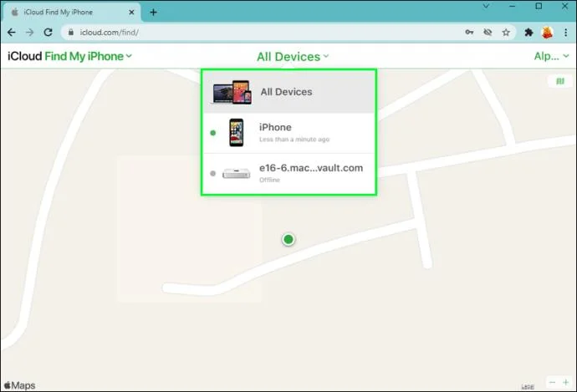This screenshot has width=577, height=392.
Task: Click the 'Less than a minute ago' status
Action: coord(294,140)
